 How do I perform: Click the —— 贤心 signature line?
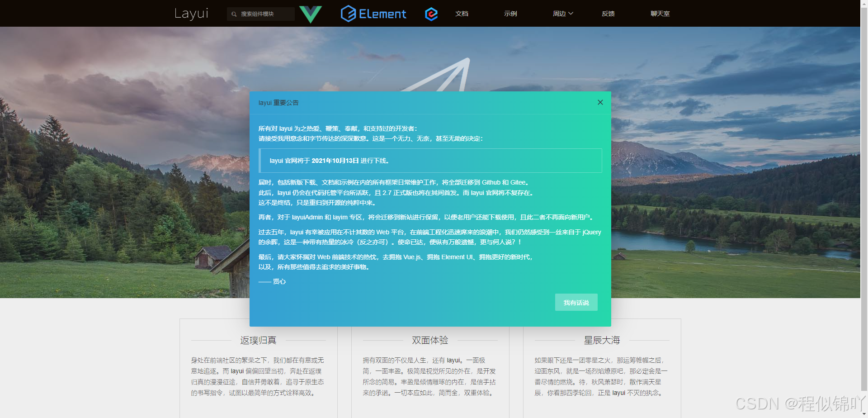tap(272, 281)
